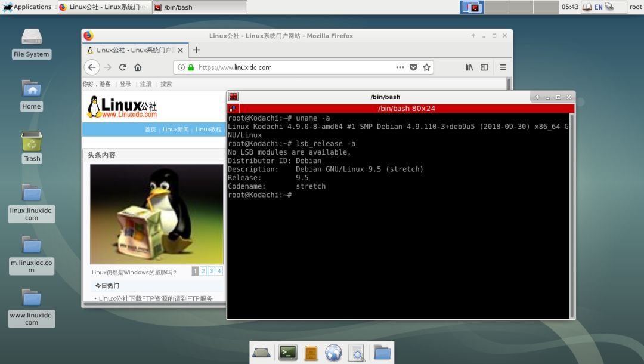Viewport: 644px width, 364px height.
Task: Click the 搜索 search link
Action: [x=166, y=84]
